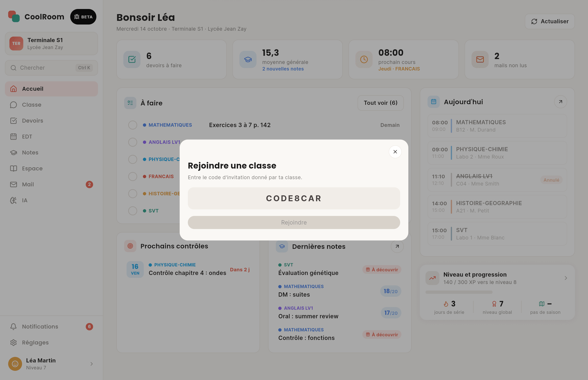The width and height of the screenshot is (588, 380).
Task: Click the Chercher search field
Action: coord(51,68)
